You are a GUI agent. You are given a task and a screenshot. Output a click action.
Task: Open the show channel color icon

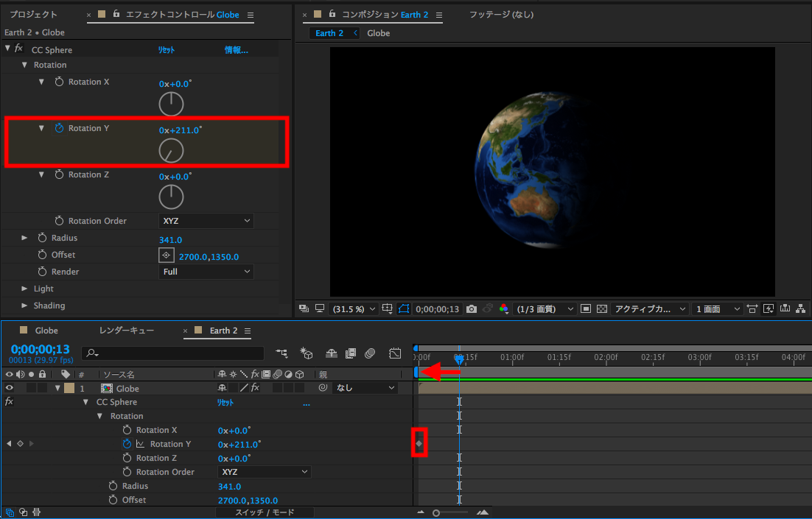pos(504,309)
